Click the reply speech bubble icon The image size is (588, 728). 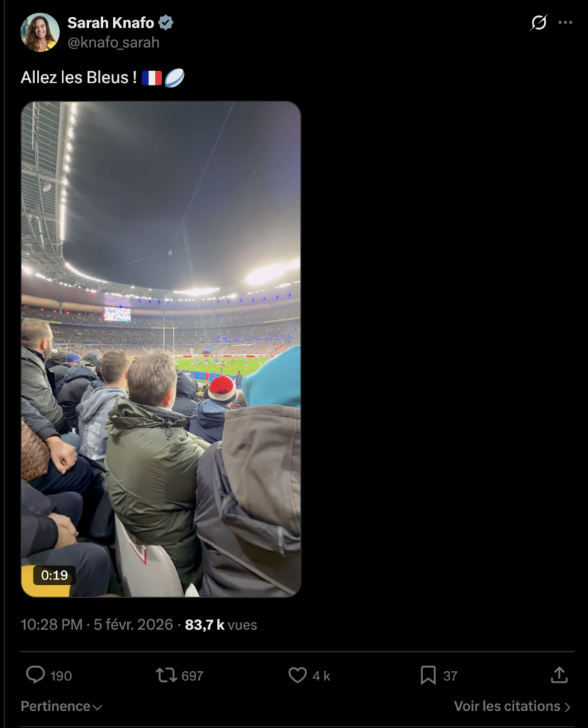pyautogui.click(x=36, y=675)
